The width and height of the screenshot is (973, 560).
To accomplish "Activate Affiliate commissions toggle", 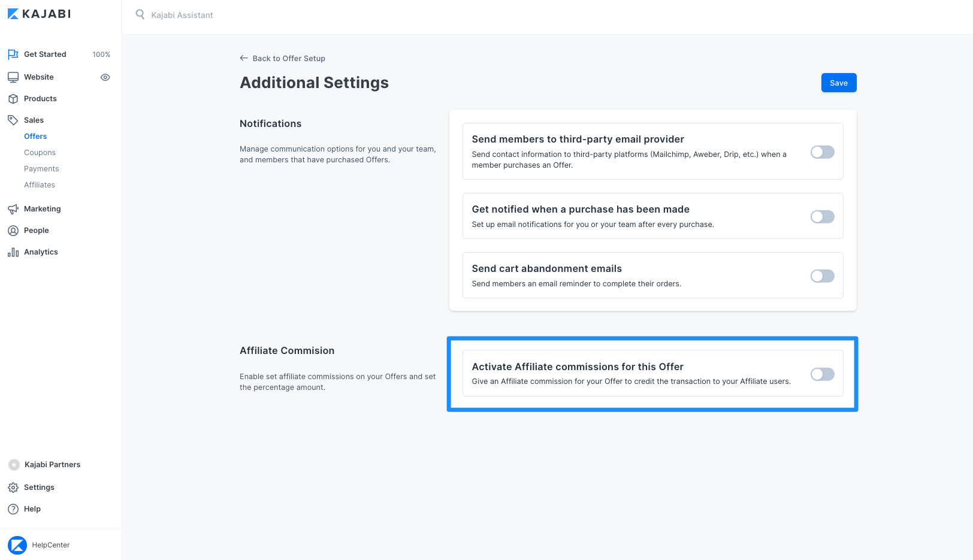I will tap(823, 374).
